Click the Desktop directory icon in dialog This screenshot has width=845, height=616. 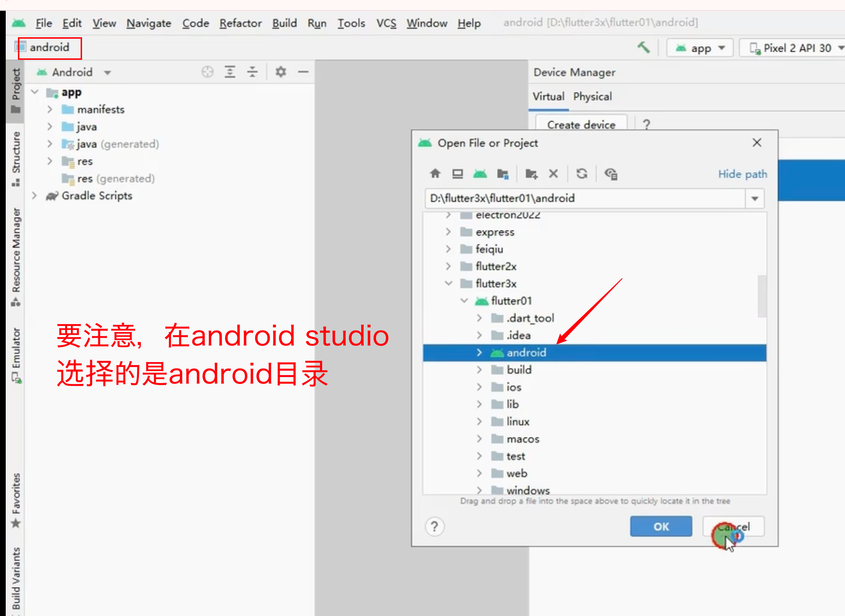pyautogui.click(x=457, y=174)
